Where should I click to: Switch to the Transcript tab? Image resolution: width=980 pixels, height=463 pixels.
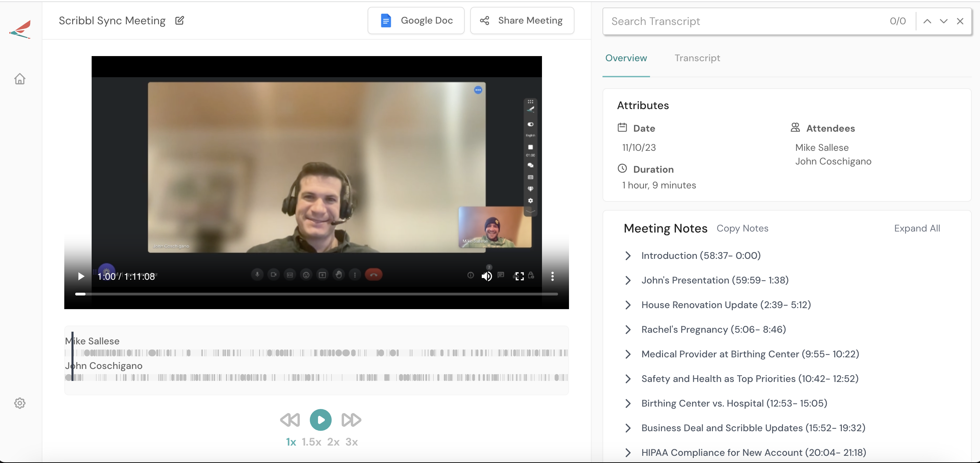pyautogui.click(x=697, y=58)
